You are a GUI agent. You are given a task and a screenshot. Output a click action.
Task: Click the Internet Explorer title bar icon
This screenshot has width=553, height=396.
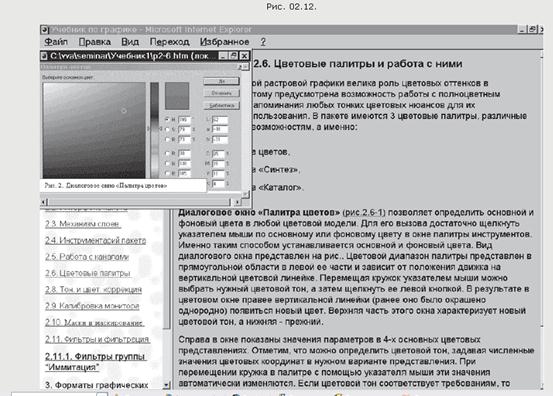click(x=44, y=30)
